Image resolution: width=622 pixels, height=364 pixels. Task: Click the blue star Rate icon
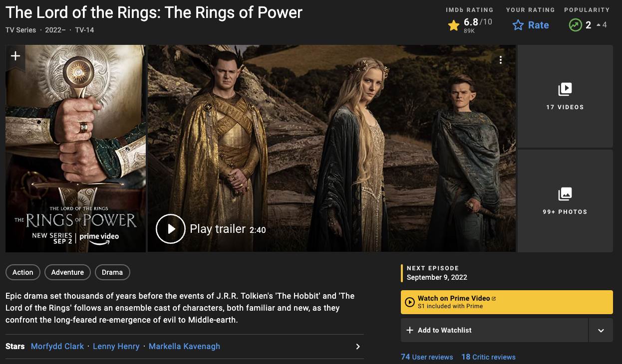click(x=518, y=25)
